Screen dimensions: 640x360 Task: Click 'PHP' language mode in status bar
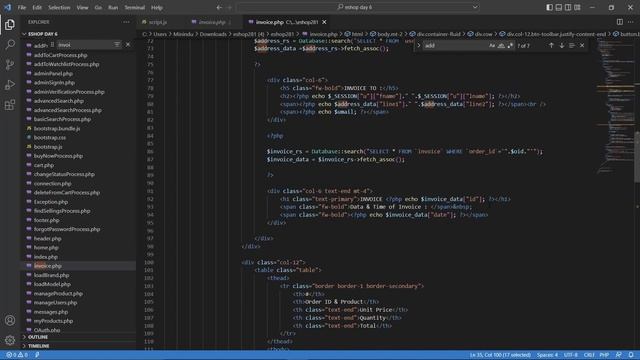604,355
